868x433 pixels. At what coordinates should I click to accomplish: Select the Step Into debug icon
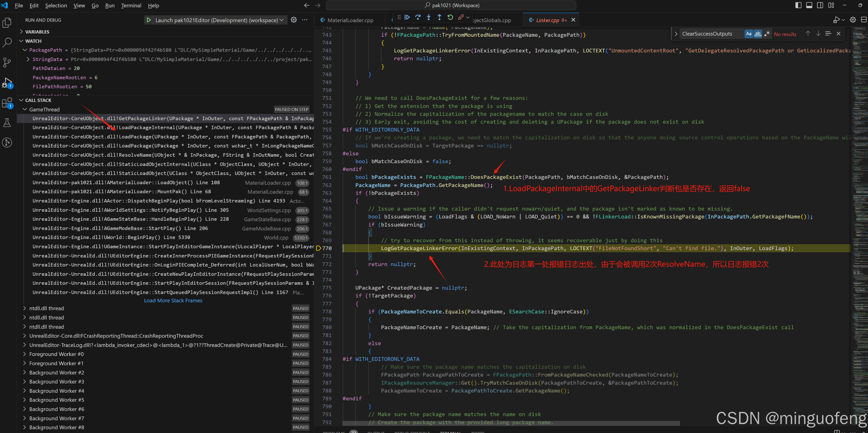click(x=428, y=17)
